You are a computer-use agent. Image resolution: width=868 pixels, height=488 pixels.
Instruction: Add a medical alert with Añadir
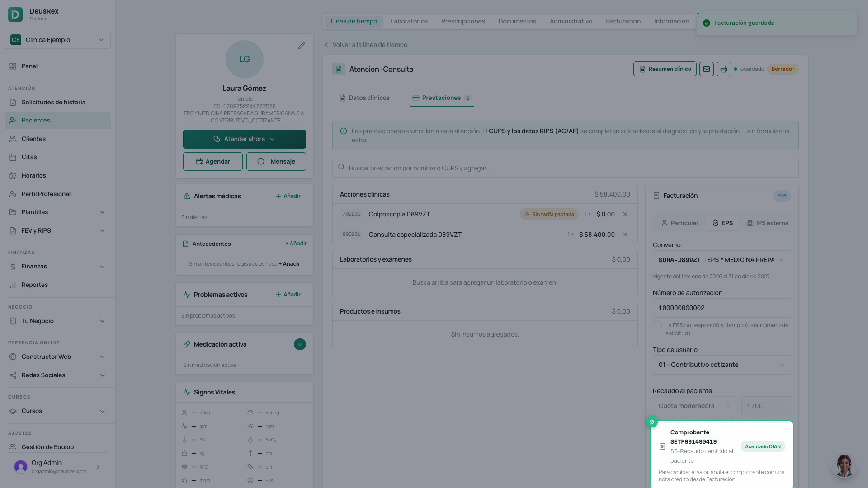(288, 196)
